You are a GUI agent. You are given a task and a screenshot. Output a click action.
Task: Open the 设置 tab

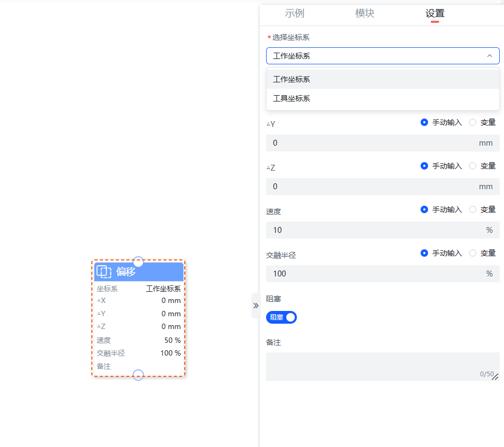(x=434, y=14)
